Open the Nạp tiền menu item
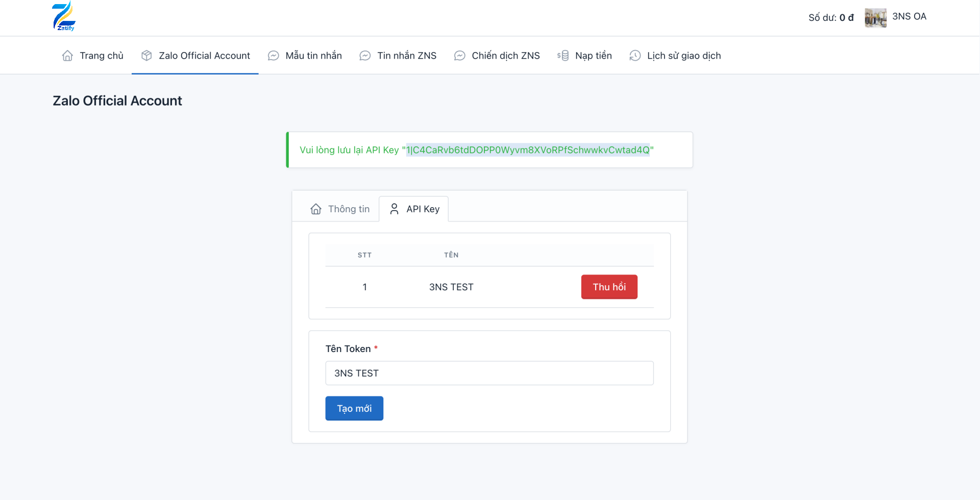The width and height of the screenshot is (980, 500). point(584,56)
